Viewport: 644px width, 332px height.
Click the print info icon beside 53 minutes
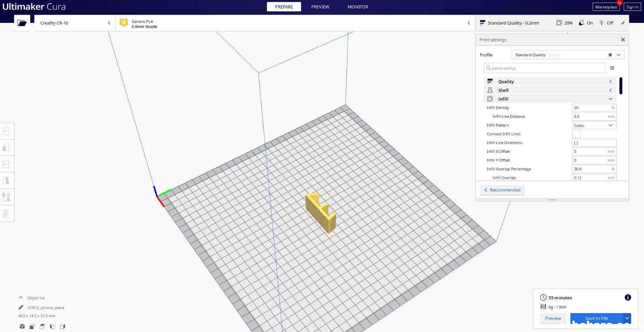[627, 297]
